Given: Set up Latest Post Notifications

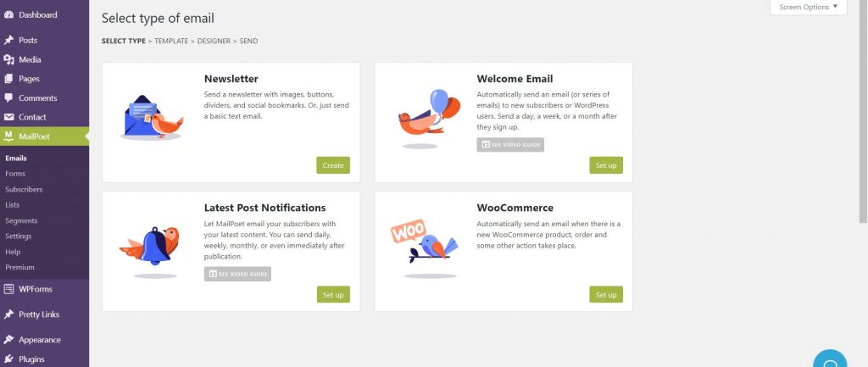Looking at the screenshot, I should (333, 294).
